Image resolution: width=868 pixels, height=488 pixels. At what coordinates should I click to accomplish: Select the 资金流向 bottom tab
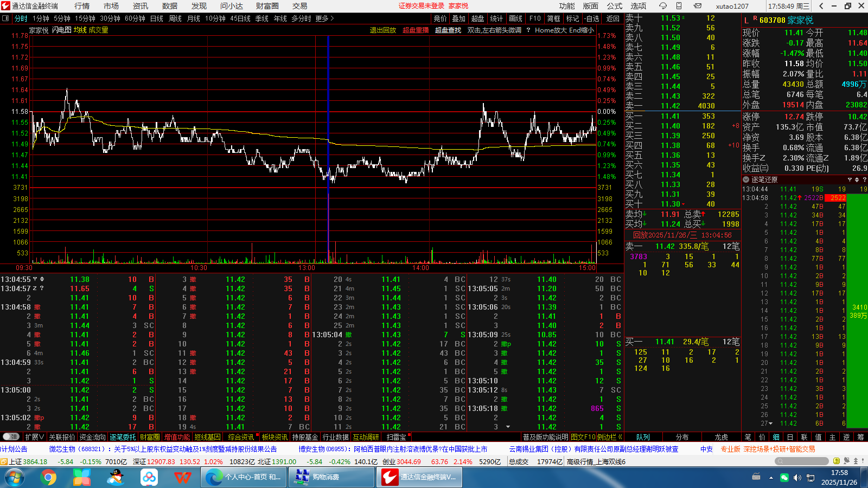point(93,437)
